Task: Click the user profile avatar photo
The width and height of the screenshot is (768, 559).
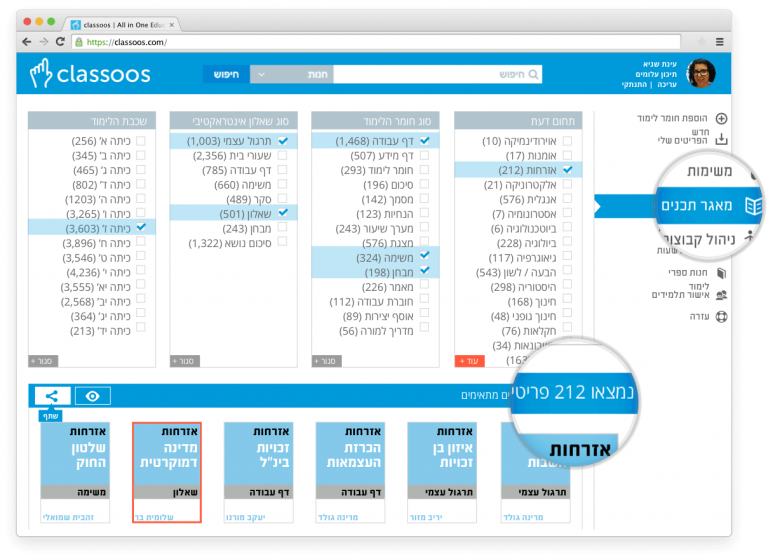Action: 702,74
